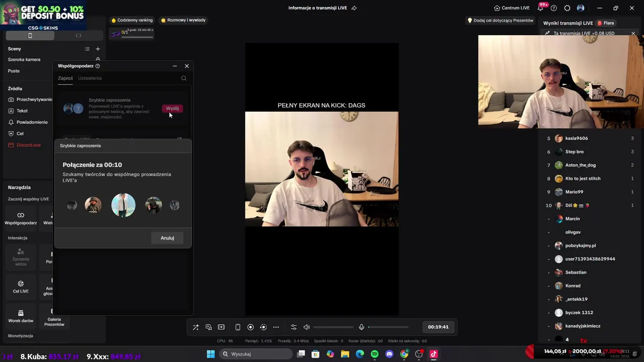Start recording with the record icon
The image size is (644, 362).
point(251,327)
